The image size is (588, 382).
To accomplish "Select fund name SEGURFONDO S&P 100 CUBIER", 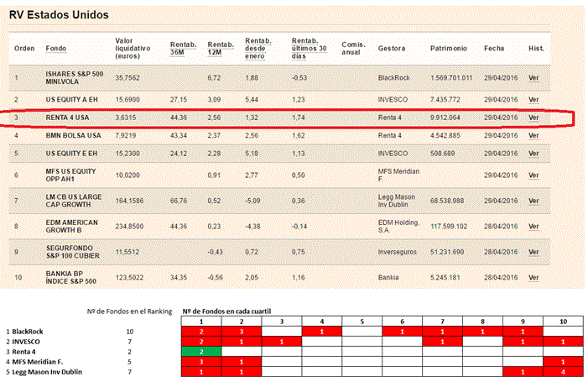I will (x=73, y=252).
